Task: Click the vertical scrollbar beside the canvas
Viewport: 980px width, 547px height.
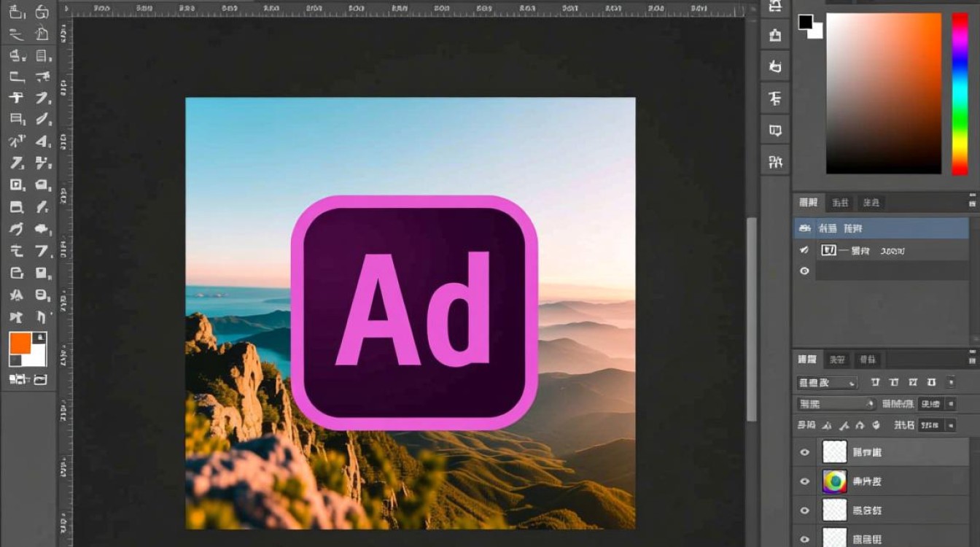Action: 752,319
